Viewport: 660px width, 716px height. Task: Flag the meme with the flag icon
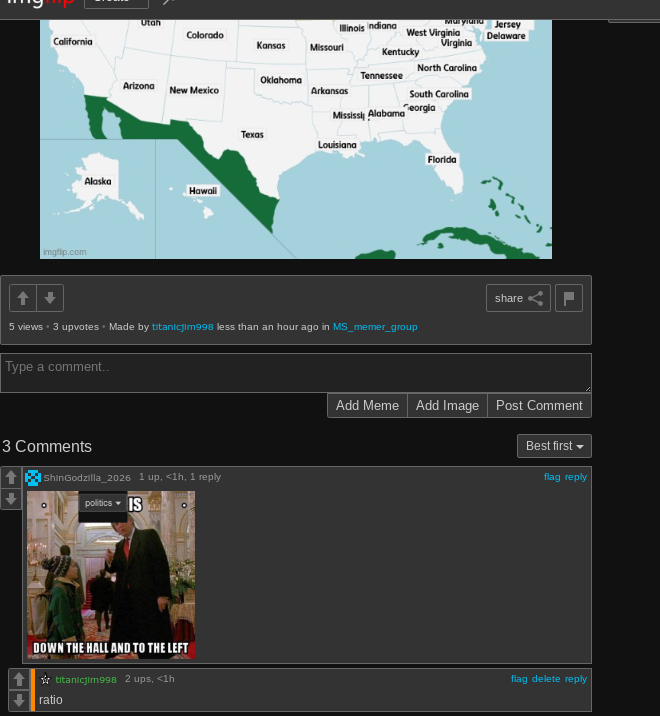(x=569, y=298)
